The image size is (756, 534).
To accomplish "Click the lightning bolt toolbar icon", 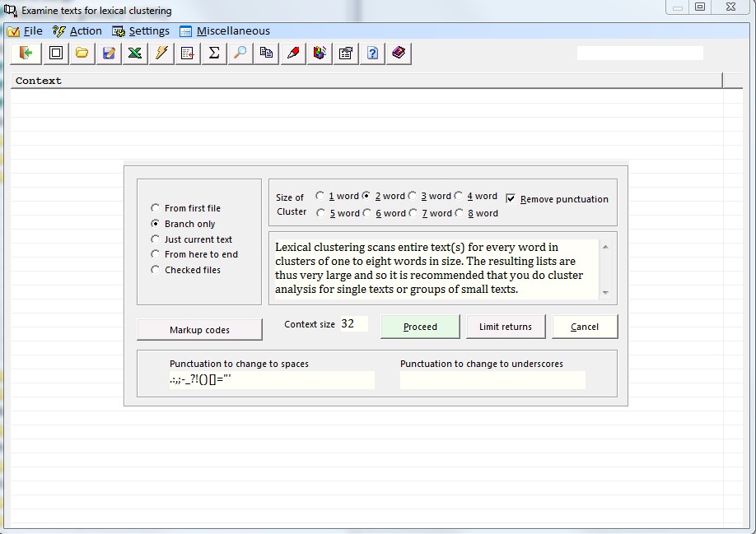I will pos(161,53).
